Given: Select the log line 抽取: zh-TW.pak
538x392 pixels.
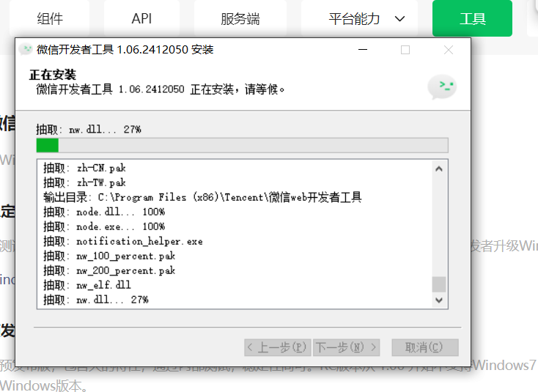Looking at the screenshot, I should point(84,182).
